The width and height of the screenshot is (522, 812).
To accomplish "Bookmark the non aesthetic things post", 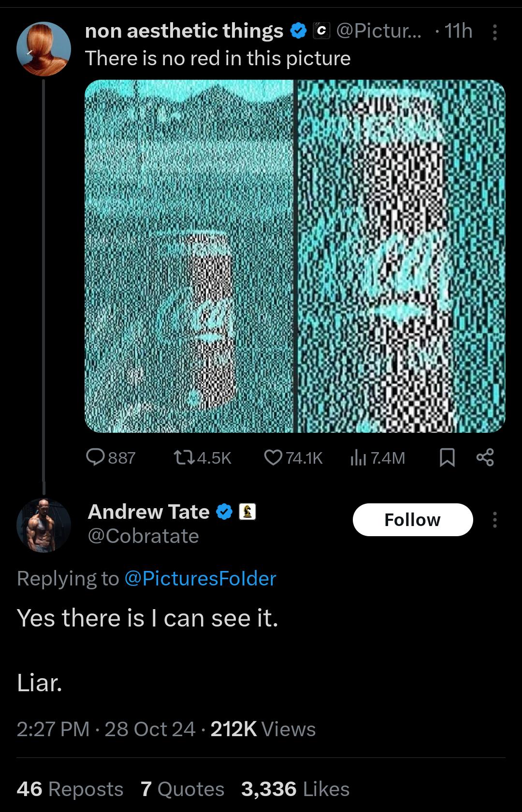I will (x=447, y=457).
